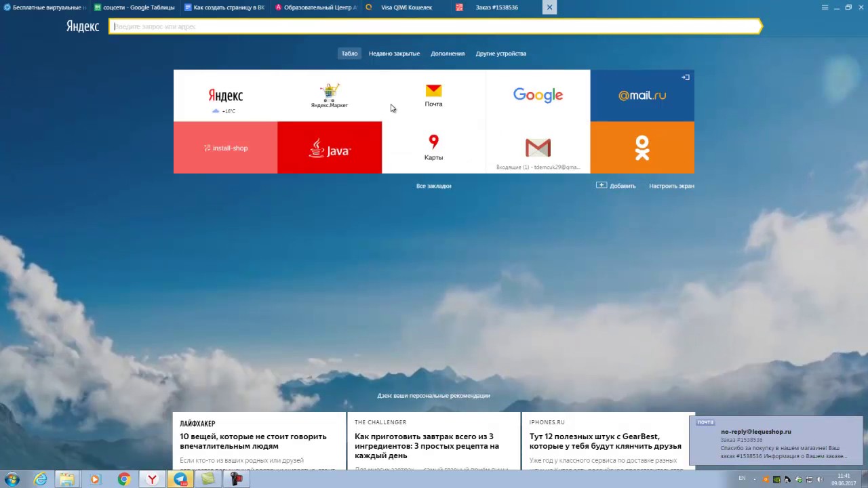Open File Explorer from taskbar
This screenshot has height=488, width=868.
[66, 479]
